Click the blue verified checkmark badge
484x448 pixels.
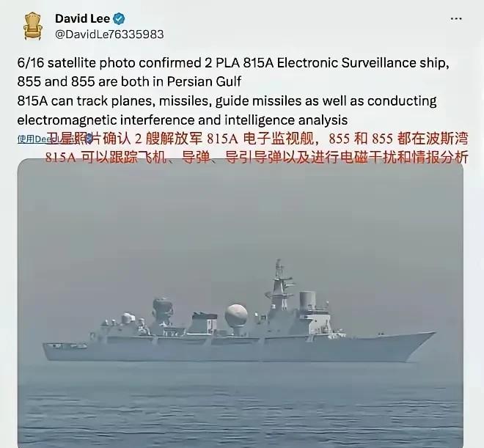pos(119,19)
